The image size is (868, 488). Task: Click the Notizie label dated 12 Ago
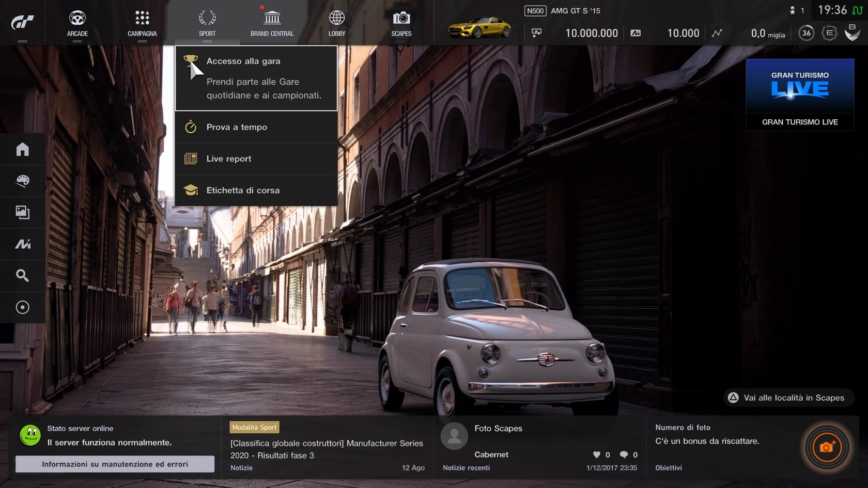click(x=241, y=468)
